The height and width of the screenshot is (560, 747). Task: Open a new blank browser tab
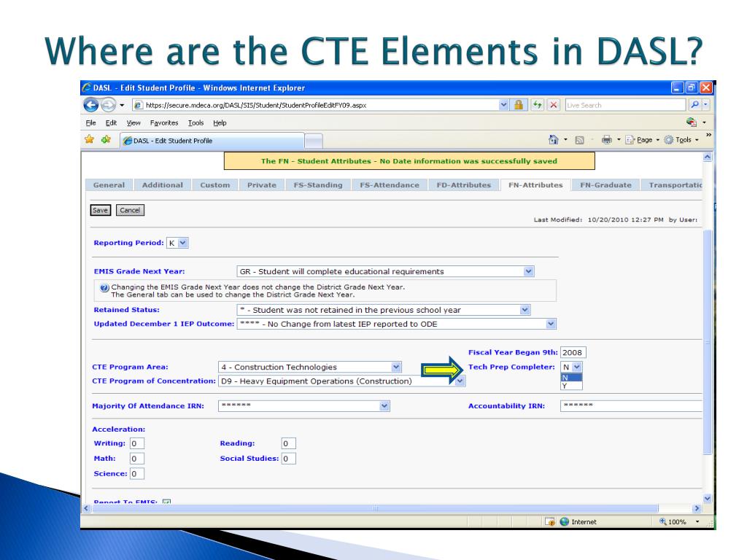[314, 141]
